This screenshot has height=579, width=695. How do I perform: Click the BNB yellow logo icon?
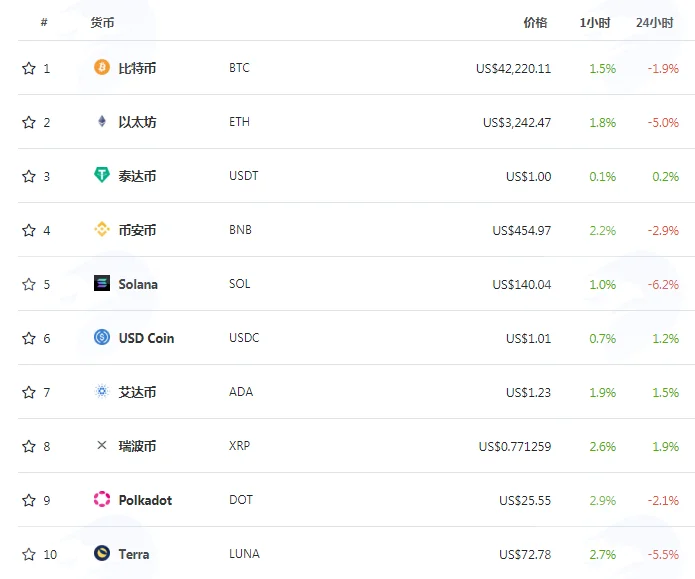(102, 229)
